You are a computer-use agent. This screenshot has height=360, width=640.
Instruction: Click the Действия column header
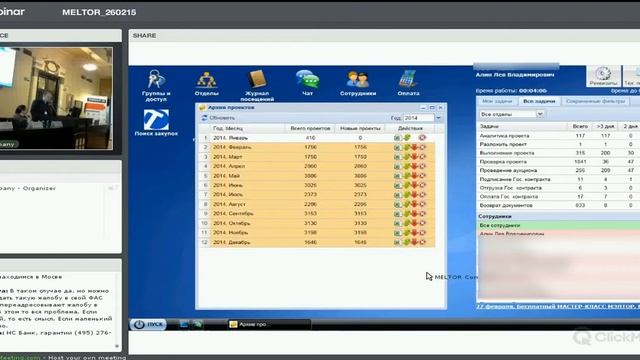(x=410, y=128)
